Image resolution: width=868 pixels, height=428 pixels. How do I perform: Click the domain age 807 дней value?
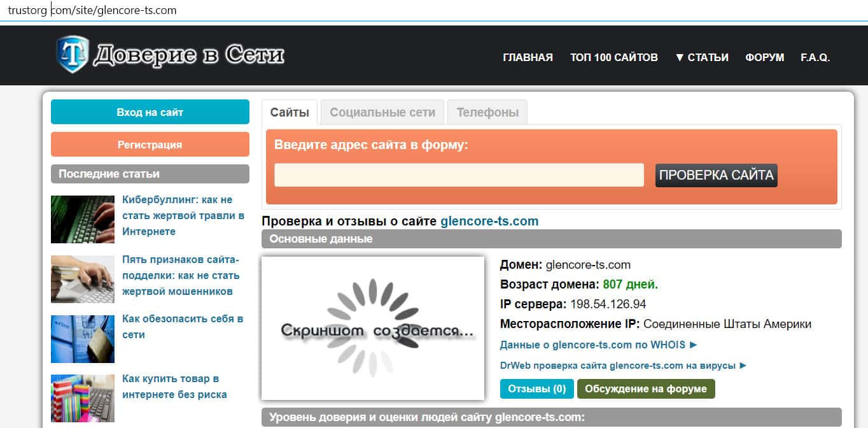tap(631, 284)
